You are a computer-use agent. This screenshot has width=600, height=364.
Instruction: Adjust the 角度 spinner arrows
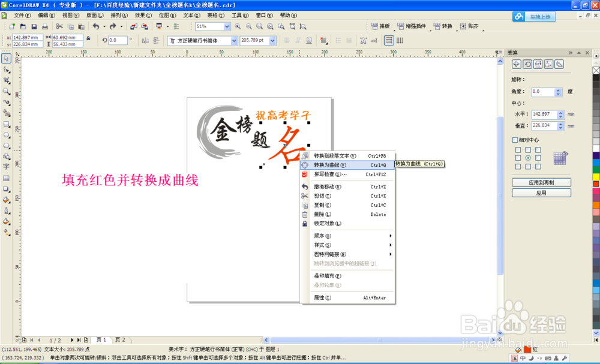[558, 92]
